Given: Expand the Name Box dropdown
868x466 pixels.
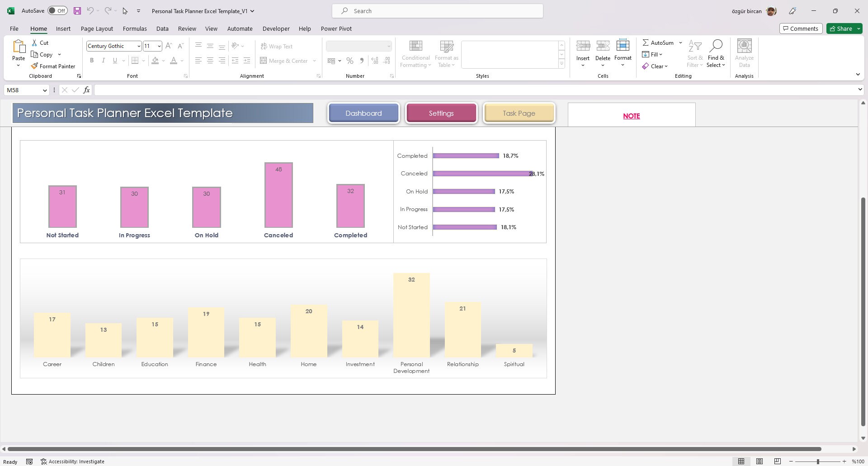Looking at the screenshot, I should 45,90.
